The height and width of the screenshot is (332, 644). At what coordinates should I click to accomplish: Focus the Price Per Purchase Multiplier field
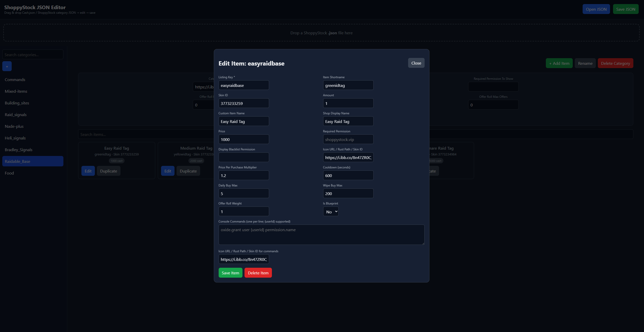(x=243, y=176)
